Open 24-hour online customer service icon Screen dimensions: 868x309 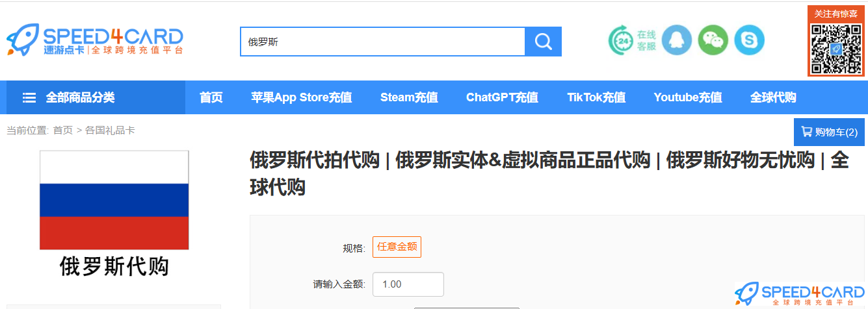(x=620, y=41)
